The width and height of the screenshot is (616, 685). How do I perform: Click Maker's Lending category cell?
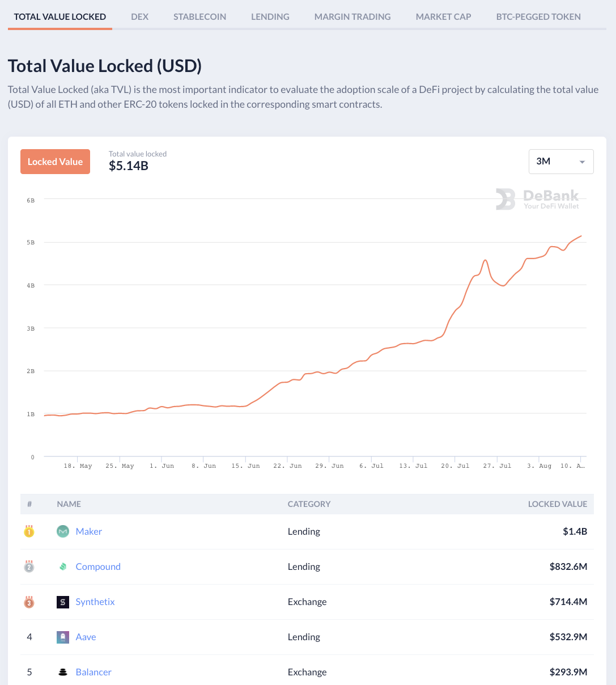304,531
